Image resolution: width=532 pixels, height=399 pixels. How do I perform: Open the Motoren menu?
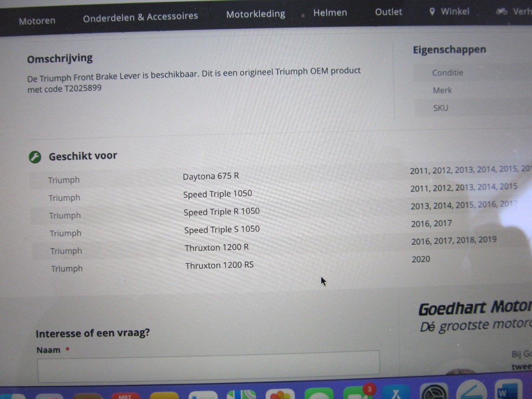37,21
